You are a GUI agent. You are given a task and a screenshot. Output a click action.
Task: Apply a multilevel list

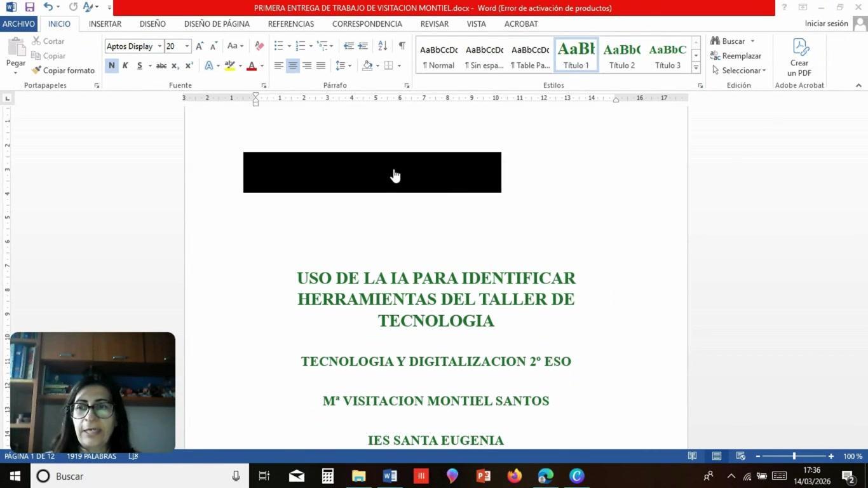(x=322, y=46)
